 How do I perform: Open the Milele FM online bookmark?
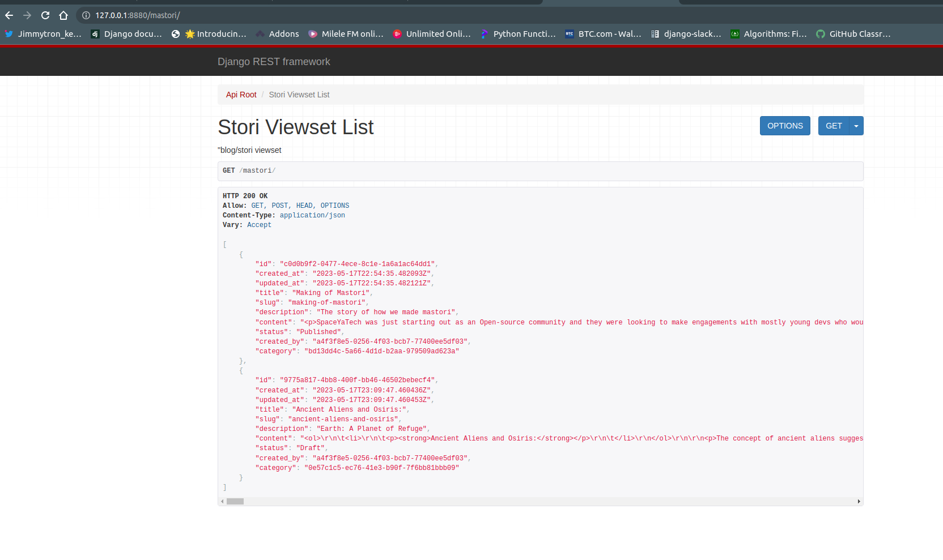click(x=346, y=34)
